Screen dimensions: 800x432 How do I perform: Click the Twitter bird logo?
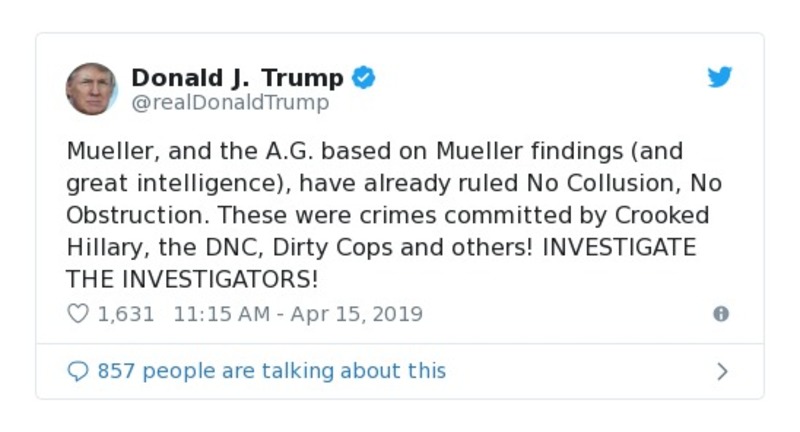pos(720,78)
